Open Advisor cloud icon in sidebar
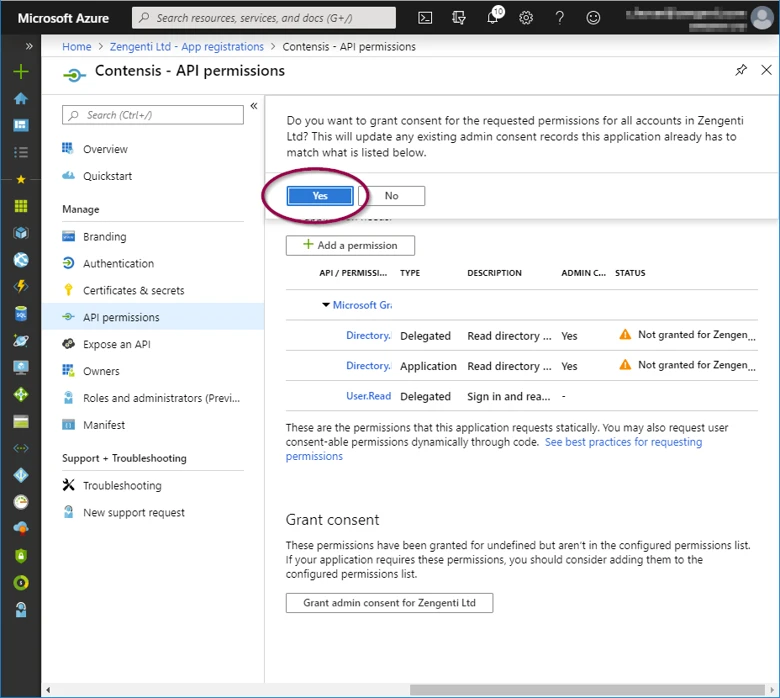The width and height of the screenshot is (780, 698). tap(21, 528)
